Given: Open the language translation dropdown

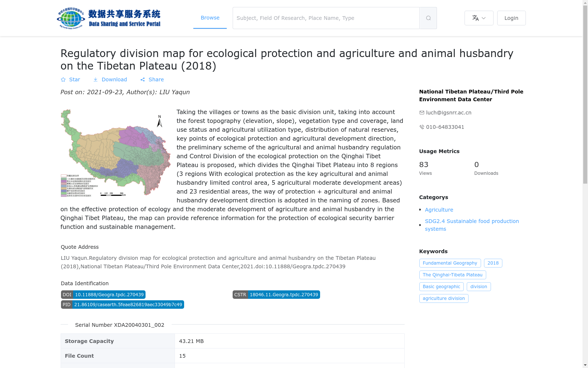Looking at the screenshot, I should (x=479, y=18).
